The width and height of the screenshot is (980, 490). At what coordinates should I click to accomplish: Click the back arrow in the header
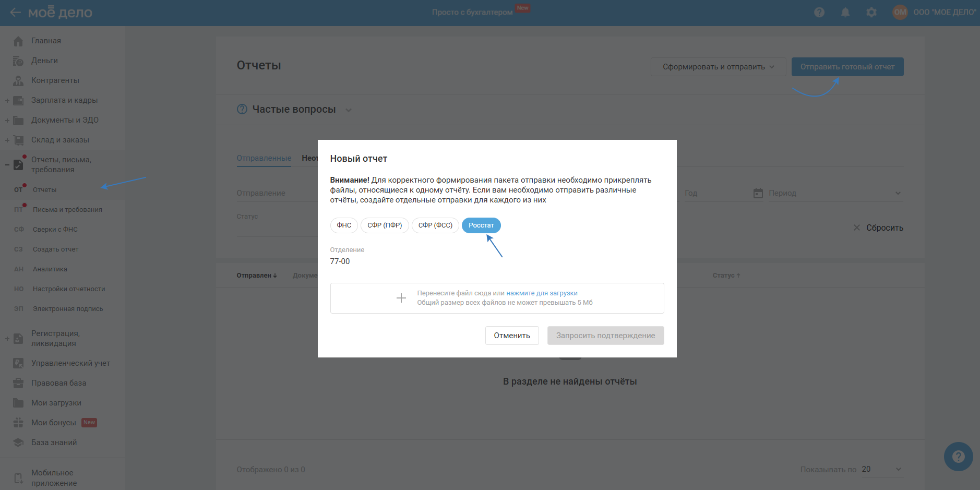(x=15, y=12)
